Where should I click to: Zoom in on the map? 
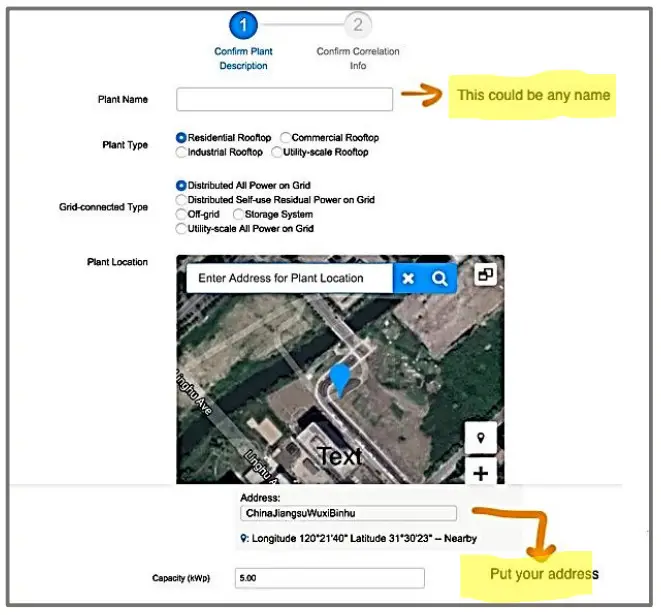tap(481, 473)
